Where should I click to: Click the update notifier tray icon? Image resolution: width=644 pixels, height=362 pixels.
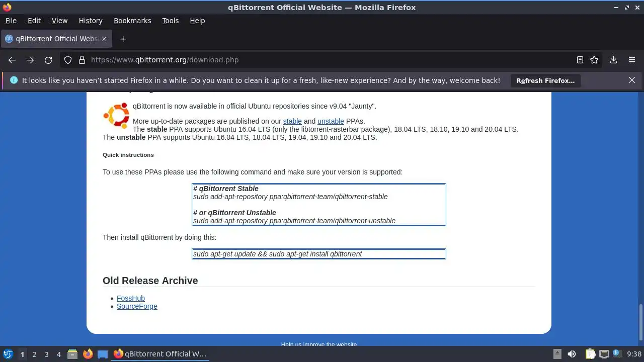click(617, 354)
